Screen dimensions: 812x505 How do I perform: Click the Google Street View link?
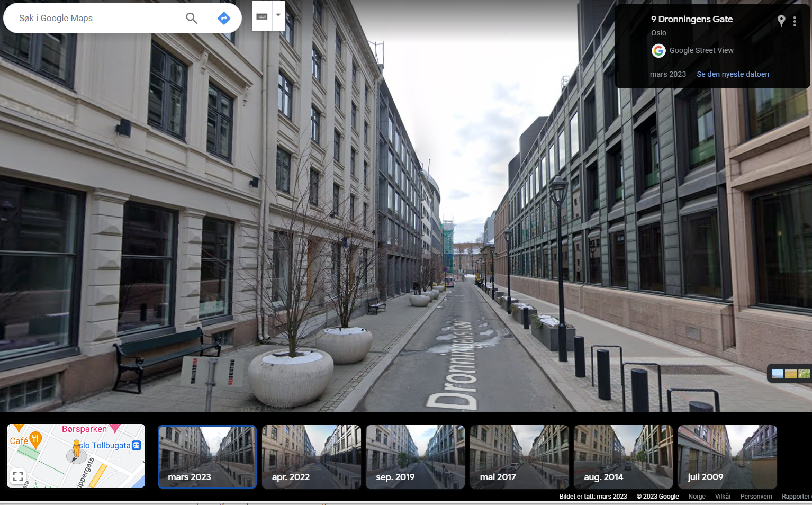coord(701,50)
